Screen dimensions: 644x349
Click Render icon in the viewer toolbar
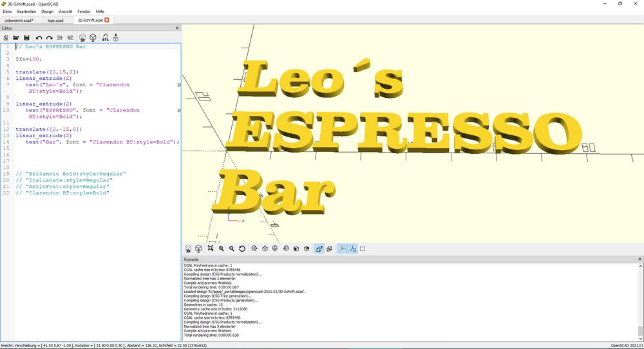click(198, 249)
